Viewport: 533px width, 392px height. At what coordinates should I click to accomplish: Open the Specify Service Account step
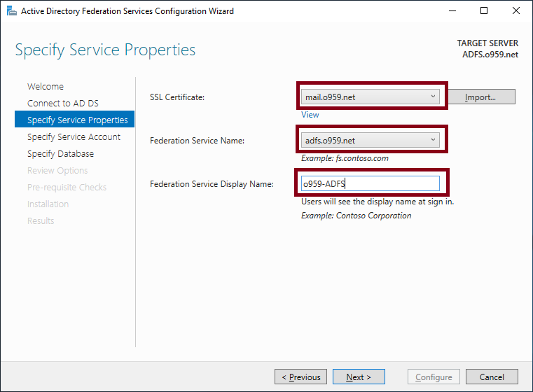74,137
